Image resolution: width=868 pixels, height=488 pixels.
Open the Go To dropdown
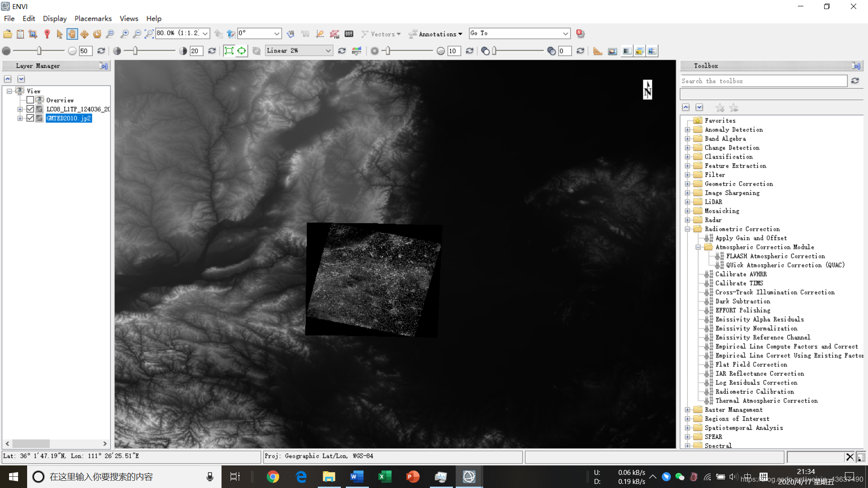(x=565, y=33)
